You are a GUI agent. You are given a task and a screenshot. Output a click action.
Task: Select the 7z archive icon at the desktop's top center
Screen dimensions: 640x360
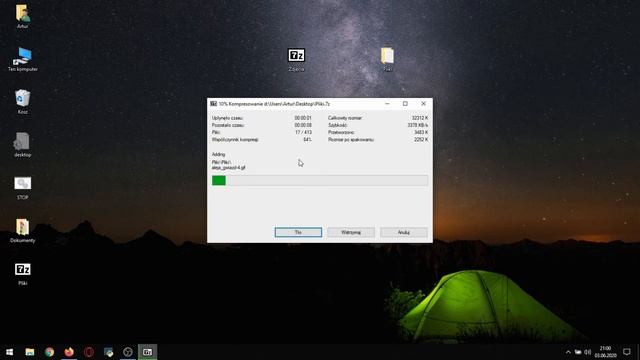point(296,59)
